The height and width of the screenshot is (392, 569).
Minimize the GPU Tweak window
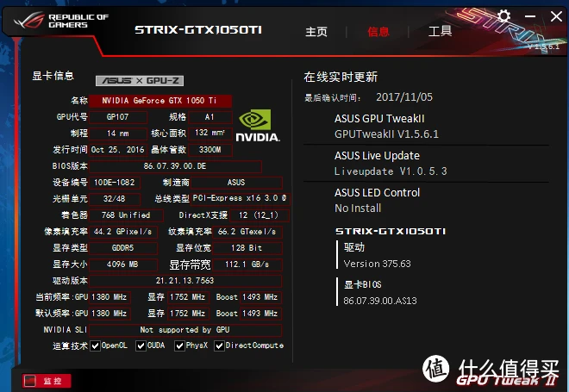click(530, 16)
